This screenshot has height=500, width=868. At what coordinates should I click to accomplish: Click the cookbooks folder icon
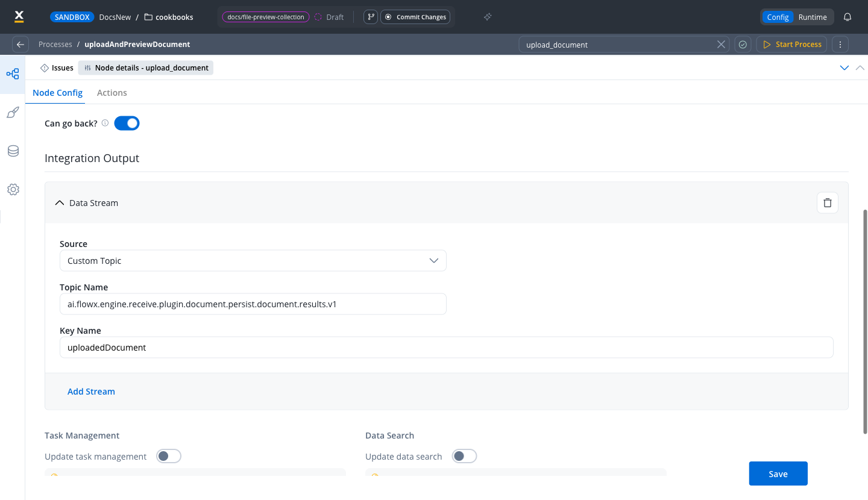(x=148, y=17)
